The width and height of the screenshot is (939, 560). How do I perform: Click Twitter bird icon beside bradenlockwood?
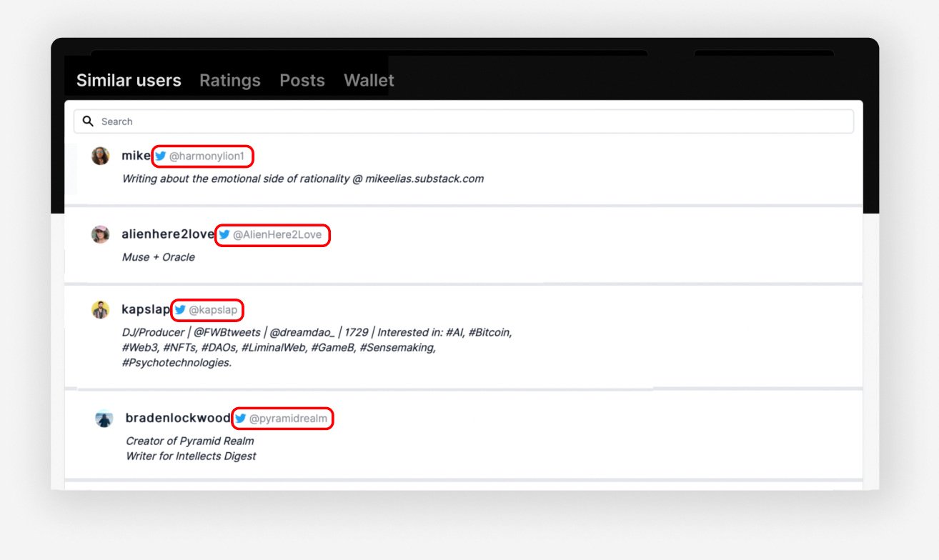(x=241, y=419)
